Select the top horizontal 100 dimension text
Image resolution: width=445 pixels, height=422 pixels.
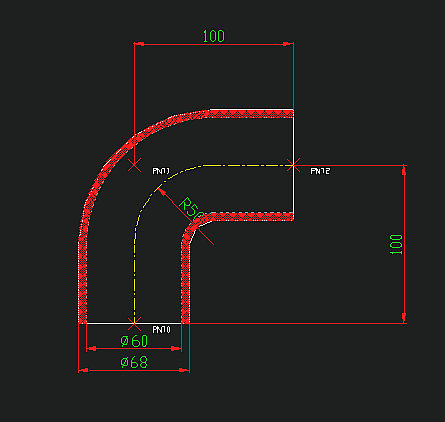tap(214, 36)
